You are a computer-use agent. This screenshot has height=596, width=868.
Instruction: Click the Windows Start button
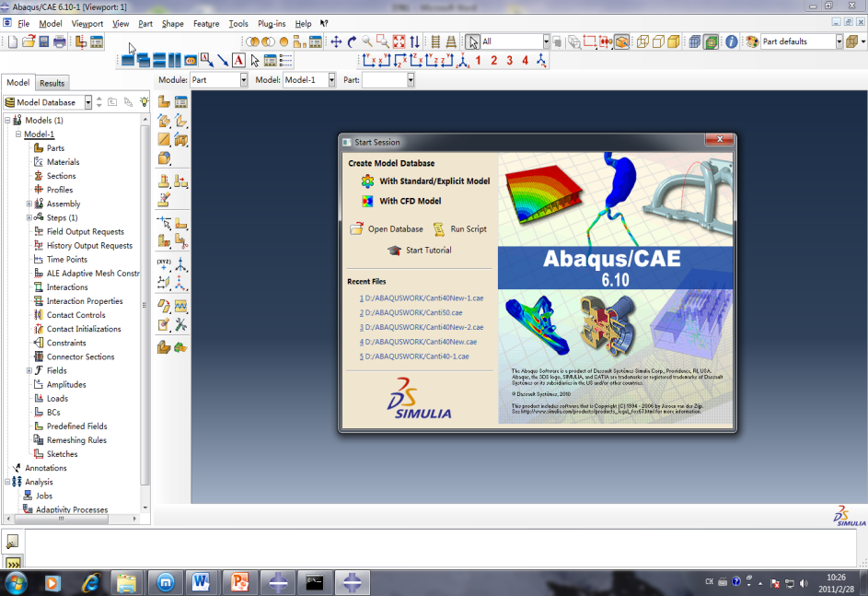[x=16, y=583]
